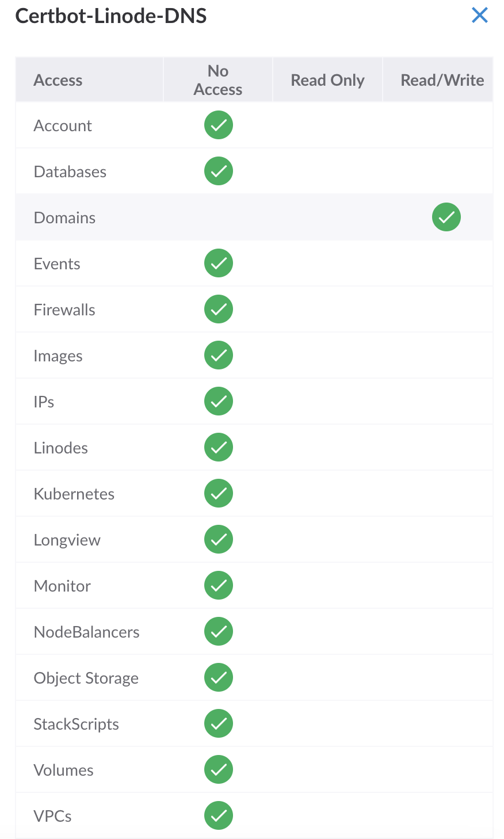
Task: Click the green checkmark beside Account
Action: coord(219,125)
